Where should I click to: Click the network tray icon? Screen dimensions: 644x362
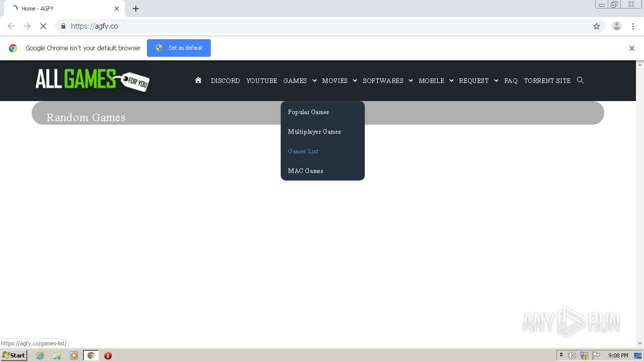tap(584, 355)
